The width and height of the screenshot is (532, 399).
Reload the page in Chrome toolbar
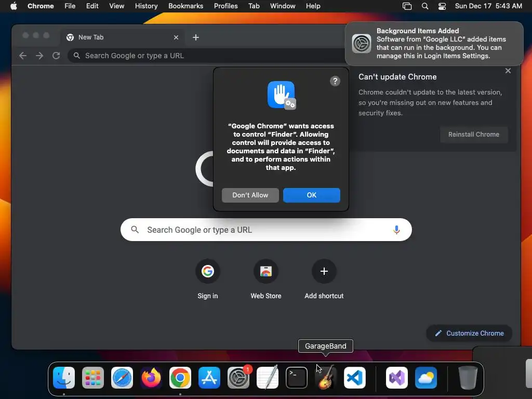tap(56, 55)
